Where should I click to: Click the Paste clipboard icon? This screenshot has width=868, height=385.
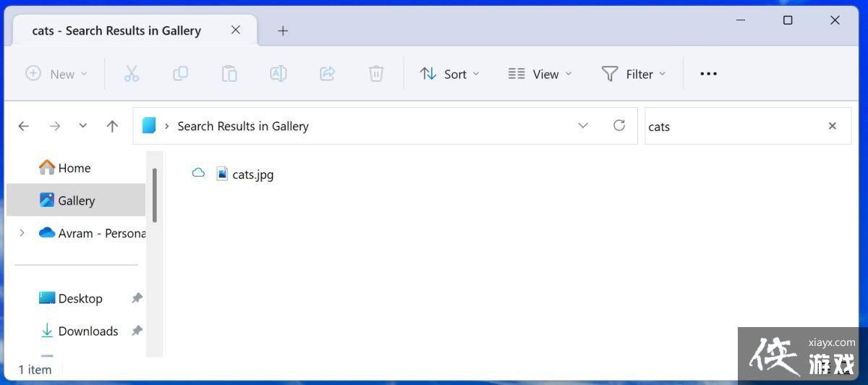click(x=229, y=74)
